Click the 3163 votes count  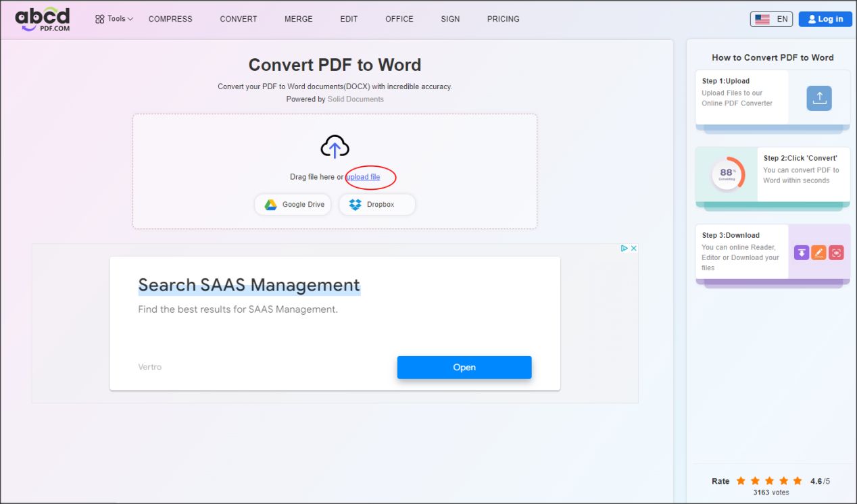tap(771, 493)
